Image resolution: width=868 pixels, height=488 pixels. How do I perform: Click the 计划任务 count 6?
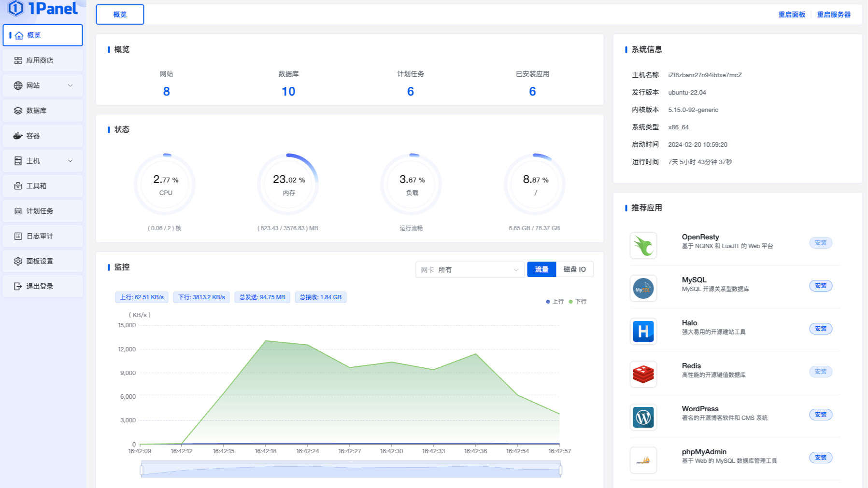[411, 92]
